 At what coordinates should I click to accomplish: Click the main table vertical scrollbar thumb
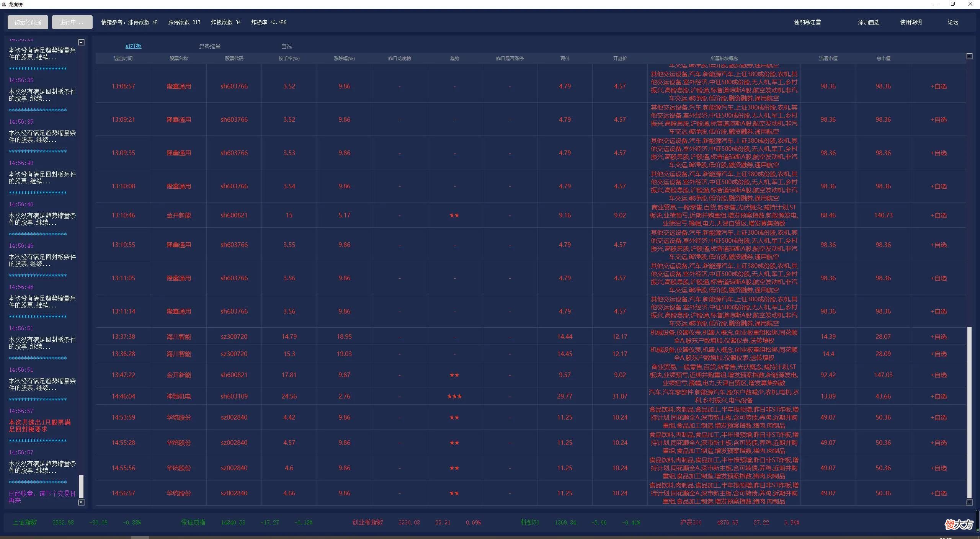tap(969, 412)
